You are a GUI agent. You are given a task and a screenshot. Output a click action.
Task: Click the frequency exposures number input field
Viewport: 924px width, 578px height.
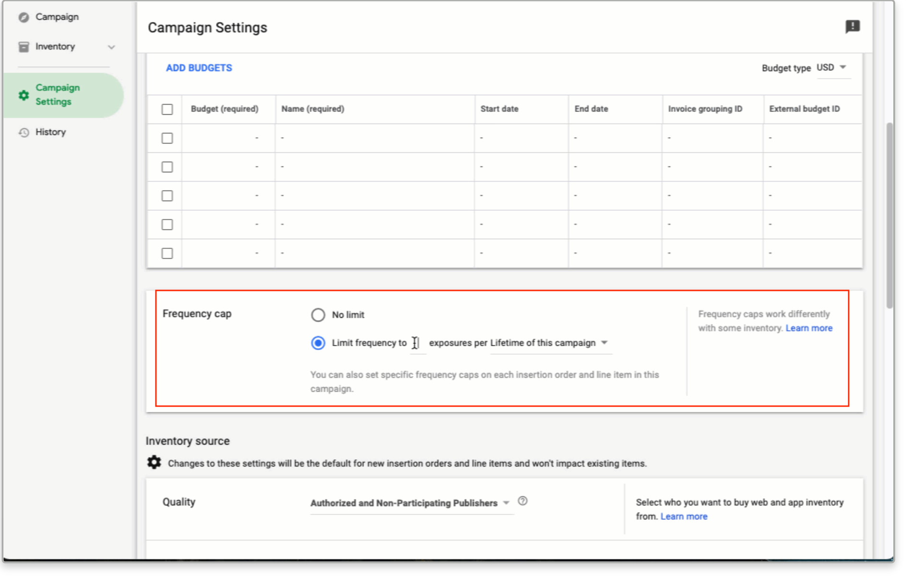pos(418,344)
